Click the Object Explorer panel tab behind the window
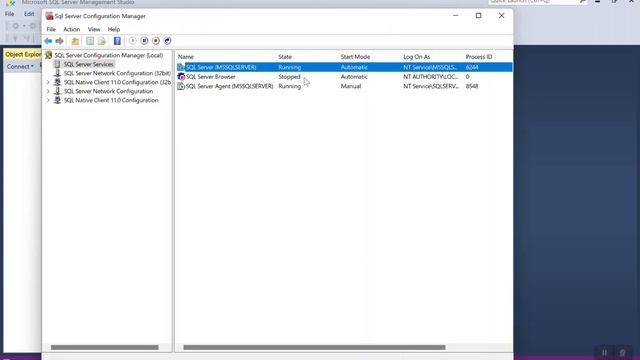This screenshot has height=360, width=640. (x=22, y=54)
